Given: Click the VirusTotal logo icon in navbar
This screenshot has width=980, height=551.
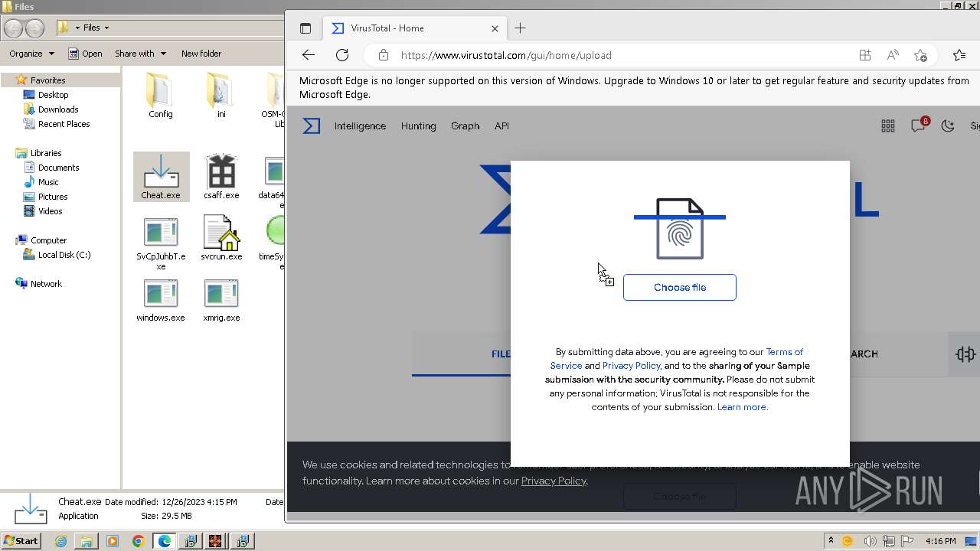Looking at the screenshot, I should [311, 126].
